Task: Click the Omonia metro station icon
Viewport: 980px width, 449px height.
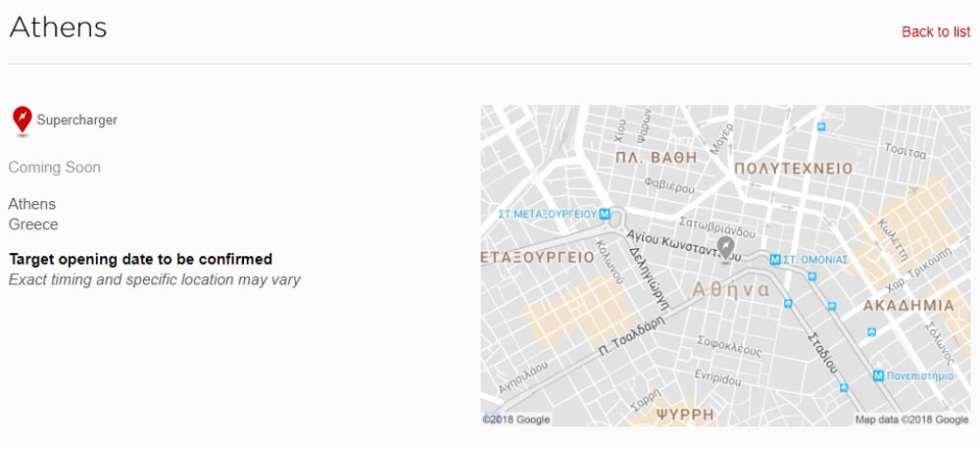Action: point(775,260)
